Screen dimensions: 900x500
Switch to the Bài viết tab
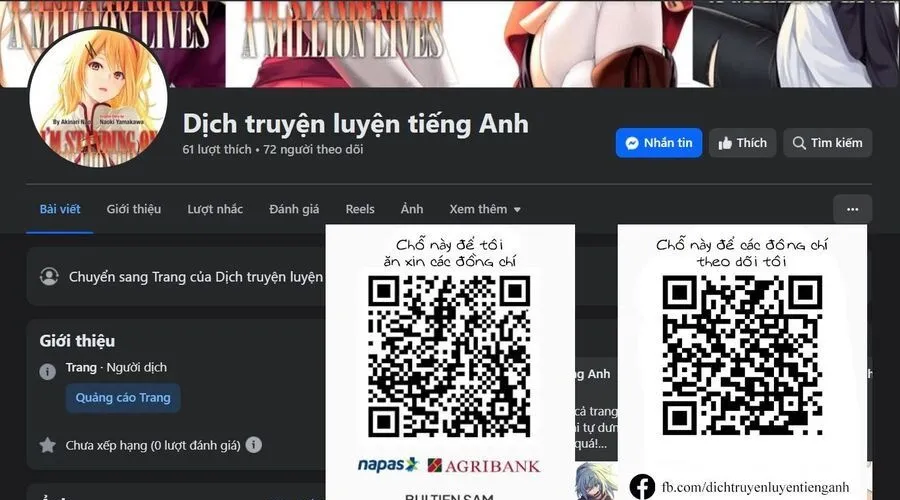click(60, 209)
